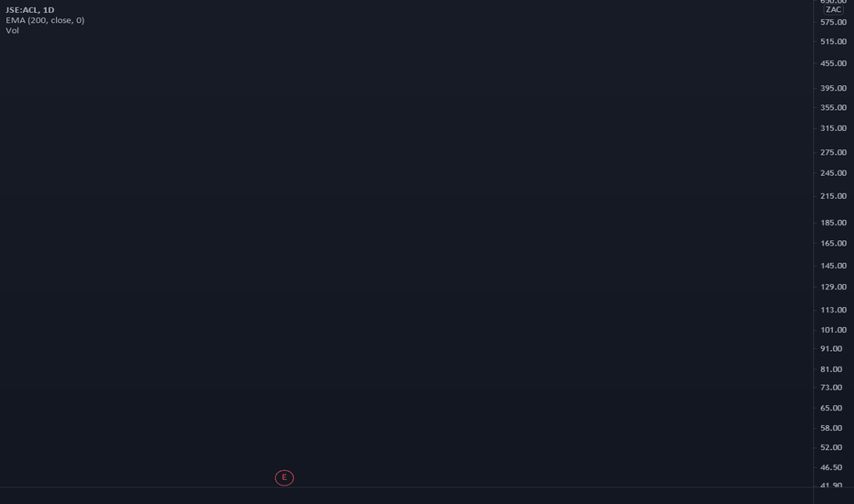The height and width of the screenshot is (504, 854).
Task: Click the 145.00 price scale label
Action: [833, 266]
